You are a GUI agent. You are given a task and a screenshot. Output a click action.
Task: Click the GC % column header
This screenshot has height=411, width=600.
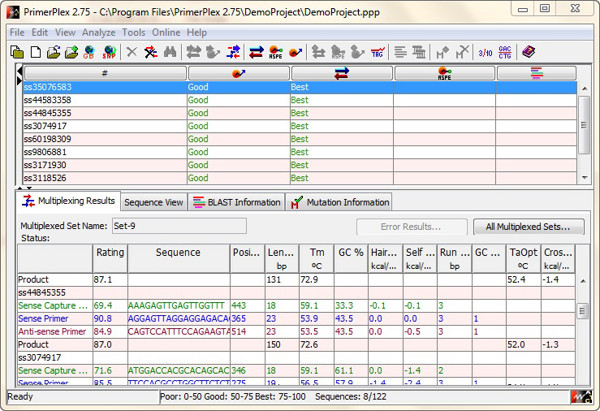(351, 259)
